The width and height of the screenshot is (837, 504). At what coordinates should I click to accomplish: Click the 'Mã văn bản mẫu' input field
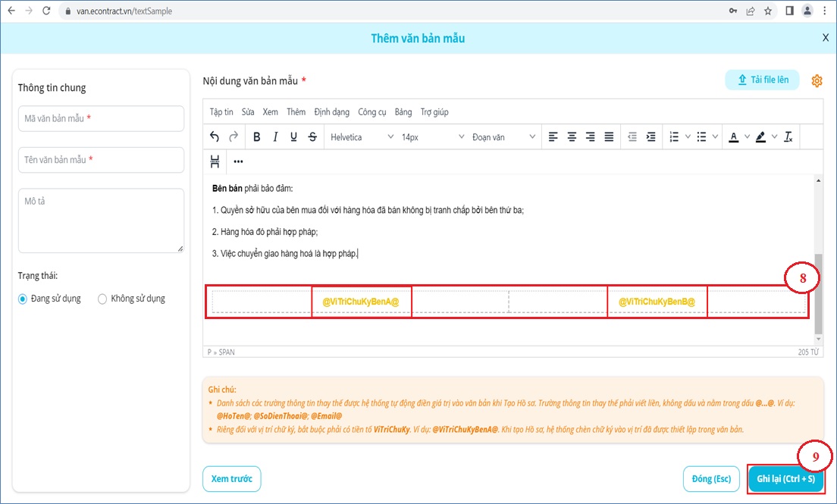tap(101, 119)
